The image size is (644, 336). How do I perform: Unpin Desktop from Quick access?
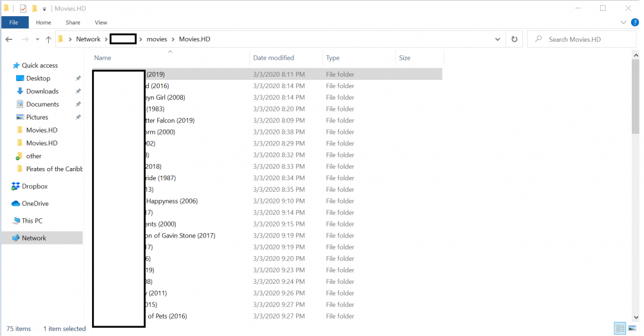tap(78, 78)
